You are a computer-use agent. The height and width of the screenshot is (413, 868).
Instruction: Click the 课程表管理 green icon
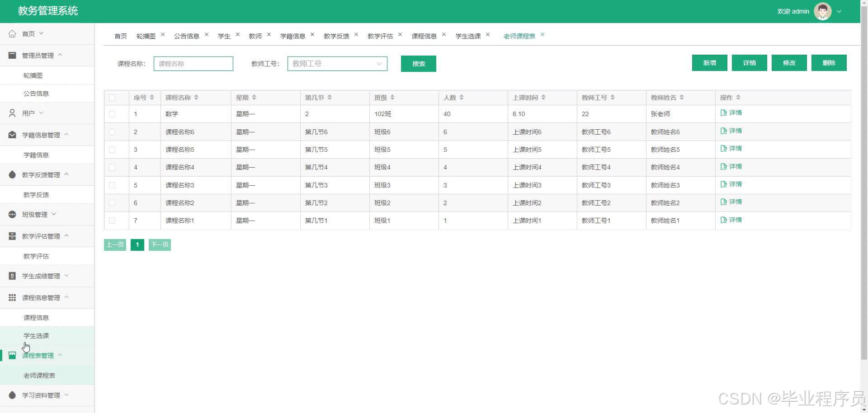(x=12, y=355)
